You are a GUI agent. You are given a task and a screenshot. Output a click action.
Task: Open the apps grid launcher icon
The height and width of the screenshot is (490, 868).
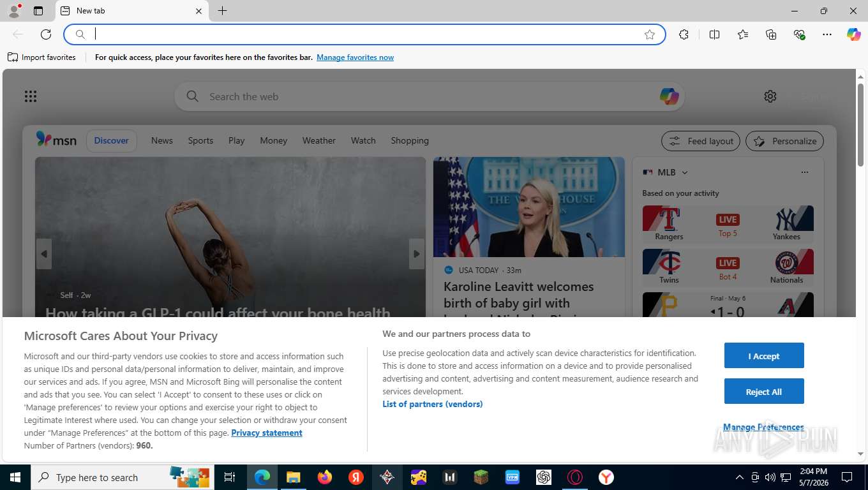(x=31, y=96)
